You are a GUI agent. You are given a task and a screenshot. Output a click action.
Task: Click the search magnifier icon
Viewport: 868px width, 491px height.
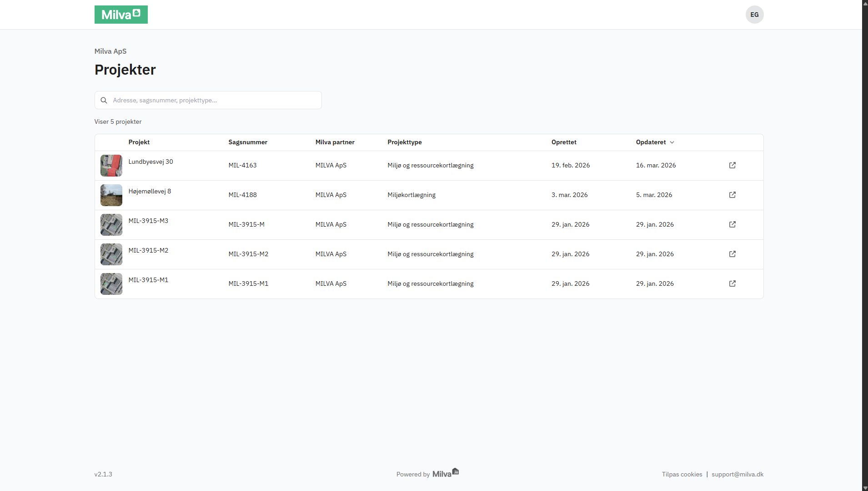[x=104, y=100]
